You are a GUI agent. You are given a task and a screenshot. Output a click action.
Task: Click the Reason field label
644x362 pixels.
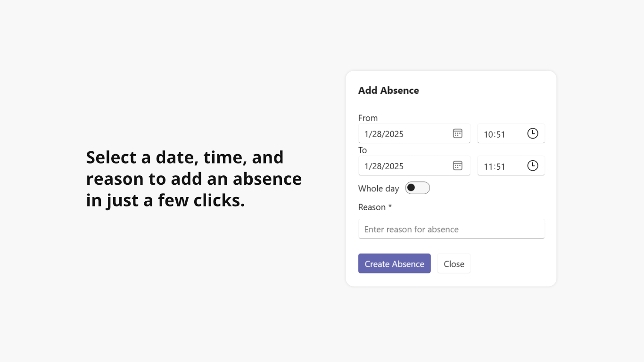pos(372,207)
